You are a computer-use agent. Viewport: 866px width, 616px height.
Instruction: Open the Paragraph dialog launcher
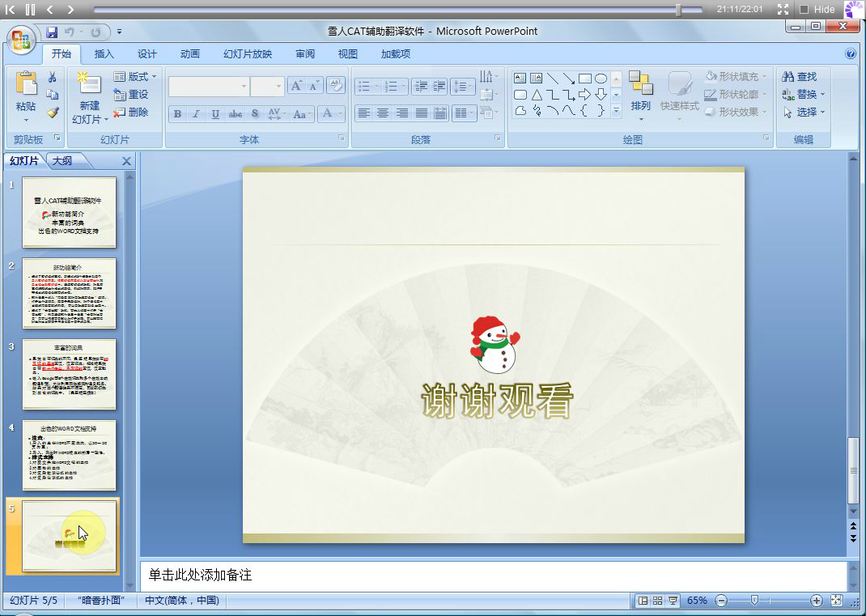click(x=498, y=138)
